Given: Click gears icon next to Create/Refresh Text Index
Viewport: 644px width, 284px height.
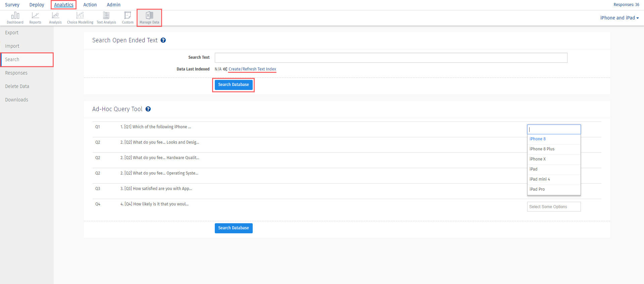Looking at the screenshot, I should (x=225, y=69).
